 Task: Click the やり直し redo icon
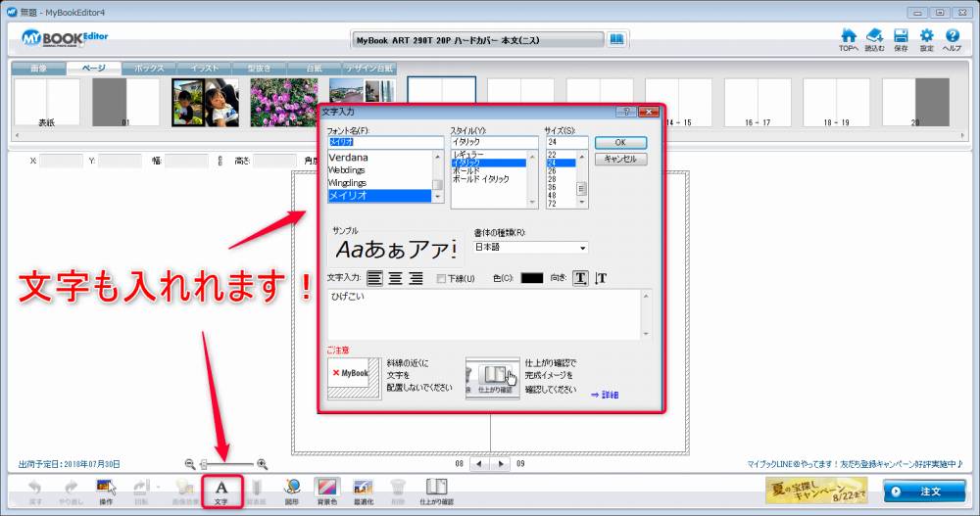pyautogui.click(x=71, y=492)
